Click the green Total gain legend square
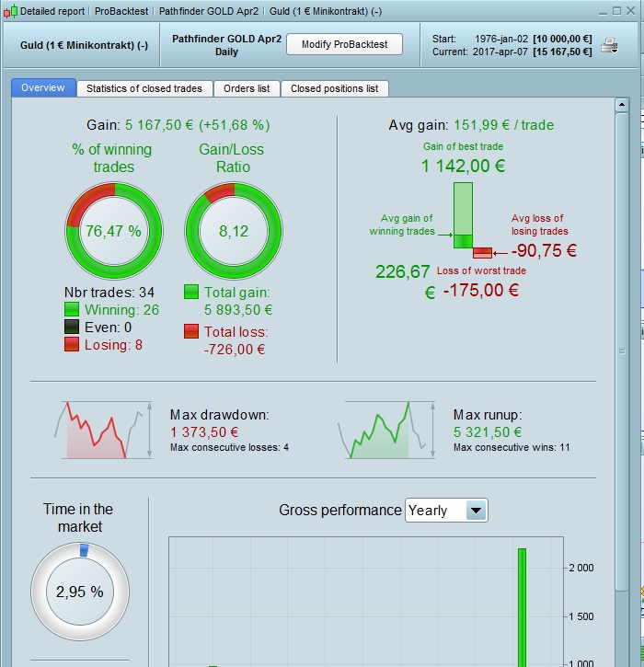 coord(191,292)
